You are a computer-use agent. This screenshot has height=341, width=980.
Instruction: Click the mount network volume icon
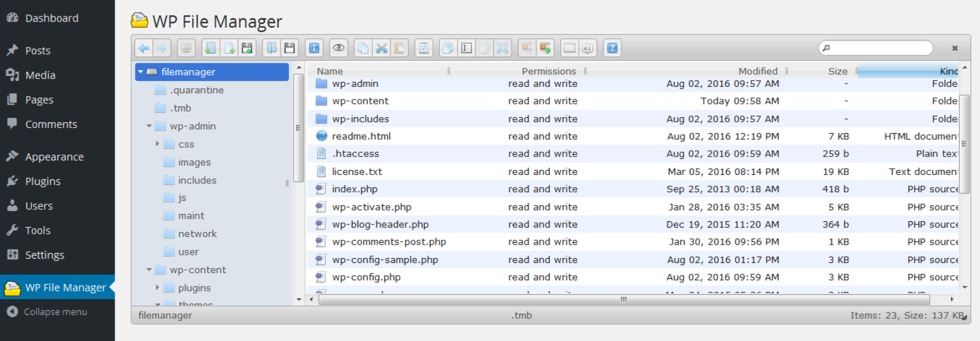click(x=186, y=48)
